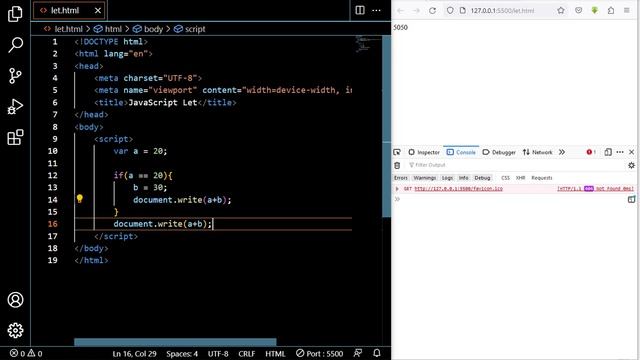Open the favicon.ico URL link in console
Screen dimensions: 640x360
point(458,189)
